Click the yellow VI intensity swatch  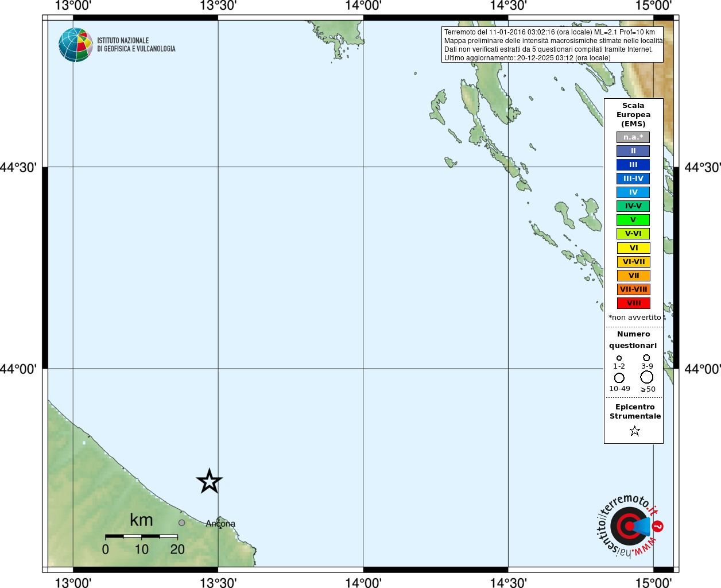click(634, 248)
